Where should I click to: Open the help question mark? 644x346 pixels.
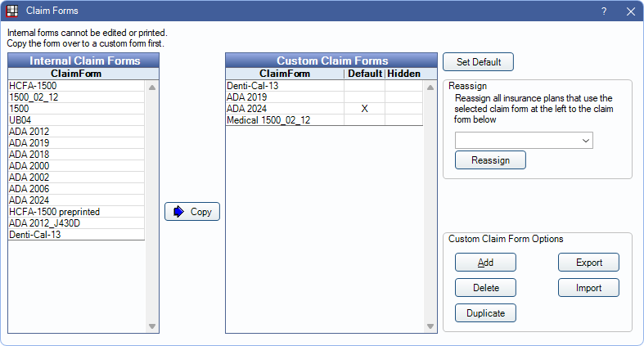click(603, 11)
